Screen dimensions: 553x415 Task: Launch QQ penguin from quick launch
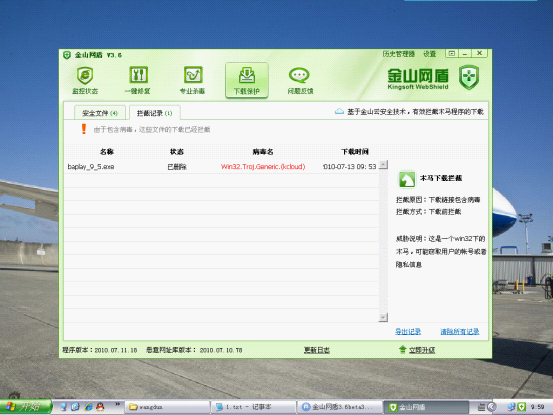pos(100,407)
